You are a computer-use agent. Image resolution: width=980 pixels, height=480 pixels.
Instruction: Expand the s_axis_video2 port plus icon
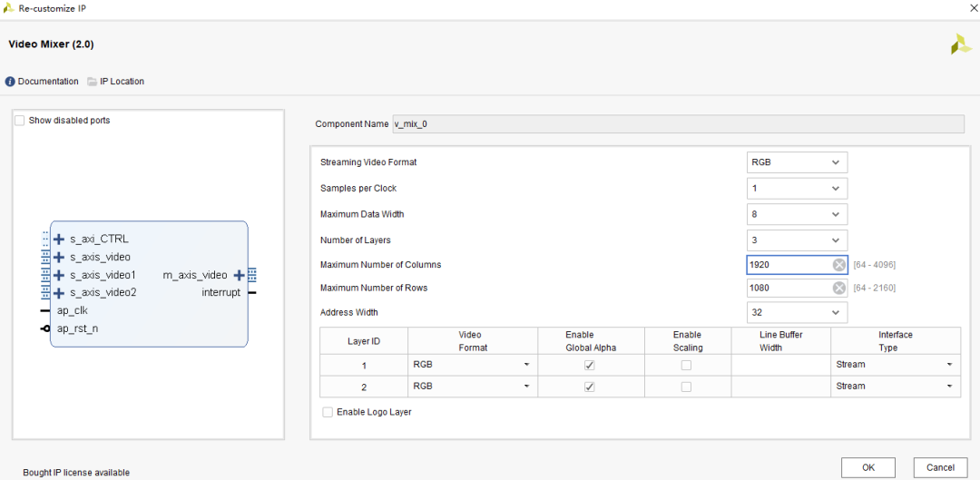click(59, 293)
